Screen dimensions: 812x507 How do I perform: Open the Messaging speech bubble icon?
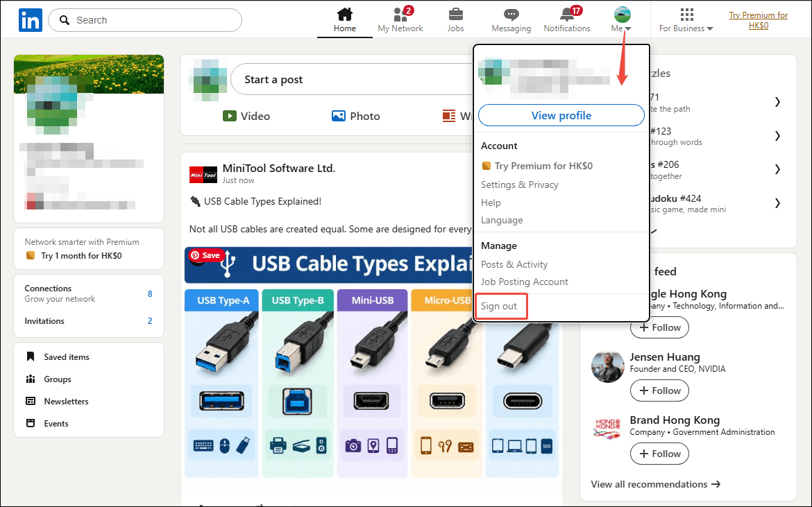tap(511, 15)
